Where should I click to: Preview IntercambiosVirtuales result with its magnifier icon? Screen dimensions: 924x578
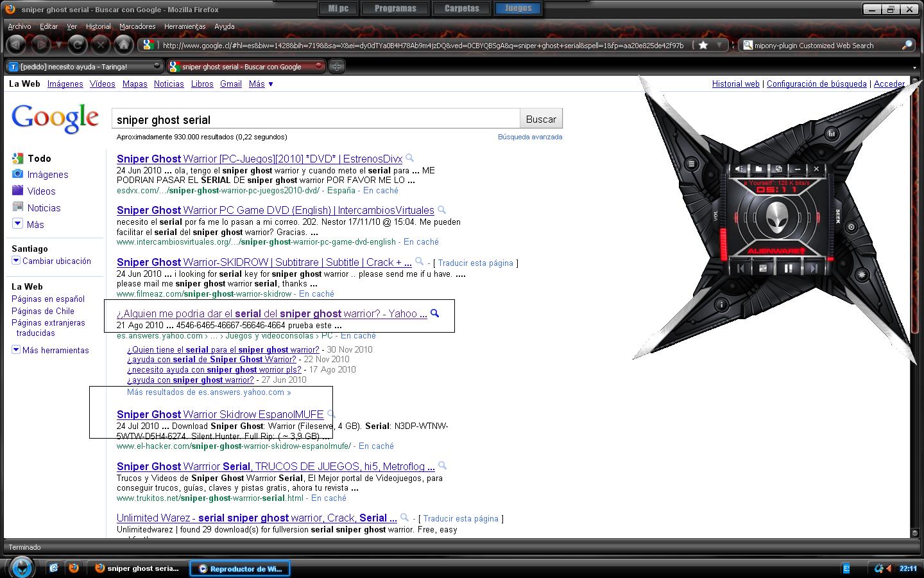click(x=441, y=209)
